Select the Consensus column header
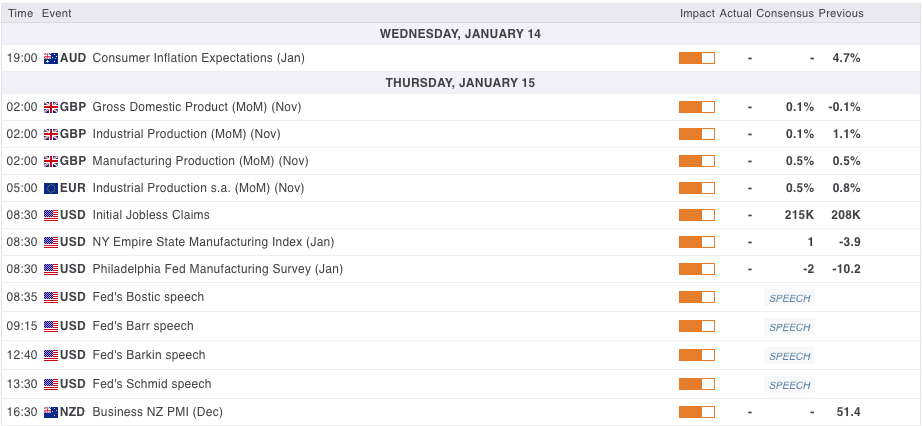The image size is (922, 426). coord(785,13)
